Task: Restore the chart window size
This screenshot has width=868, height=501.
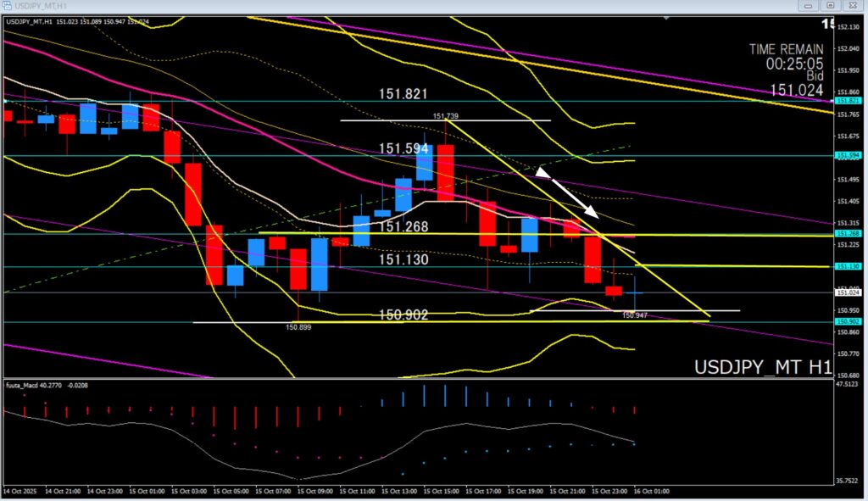Action: (831, 6)
